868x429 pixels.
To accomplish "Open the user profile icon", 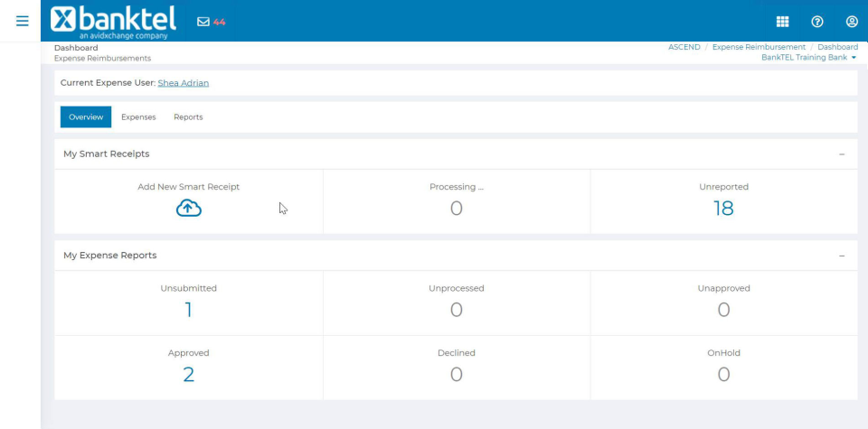I will 852,22.
